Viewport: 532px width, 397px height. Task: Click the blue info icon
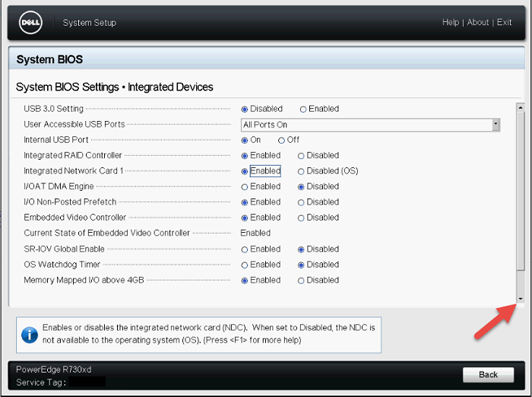click(x=30, y=334)
